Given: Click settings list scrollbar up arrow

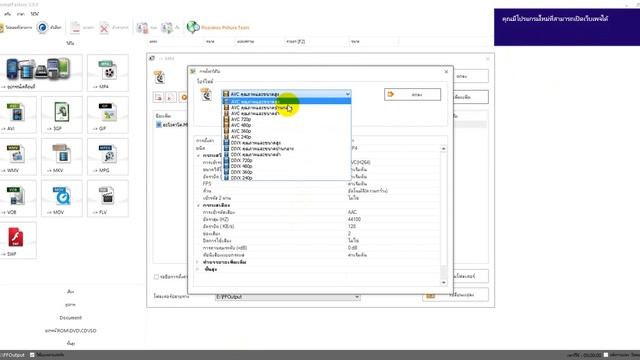Looking at the screenshot, I should [443, 149].
